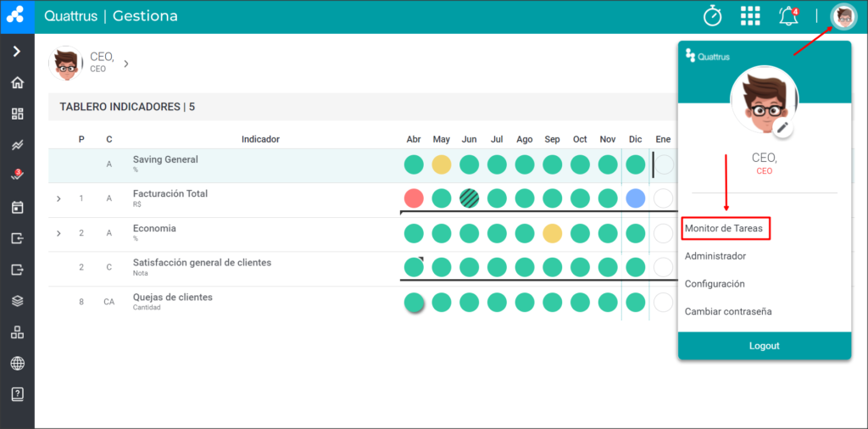The image size is (868, 429).
Task: Click the Dic month column header
Action: tap(636, 140)
